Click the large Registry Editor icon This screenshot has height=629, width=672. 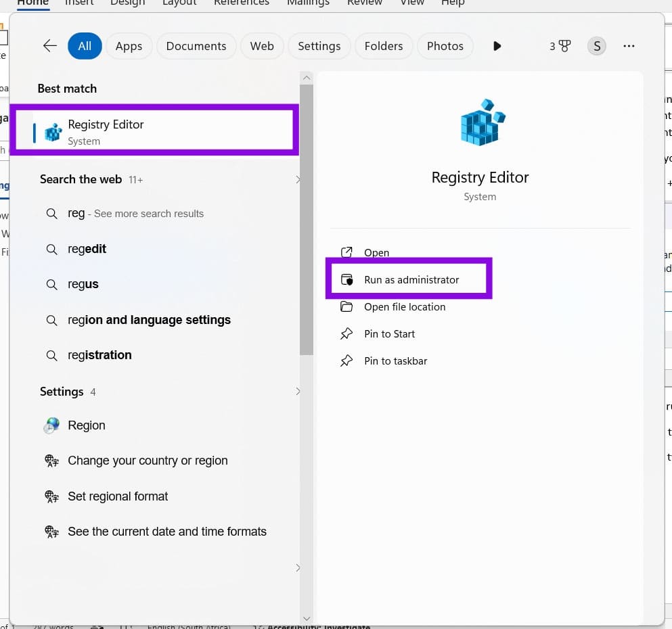point(482,122)
